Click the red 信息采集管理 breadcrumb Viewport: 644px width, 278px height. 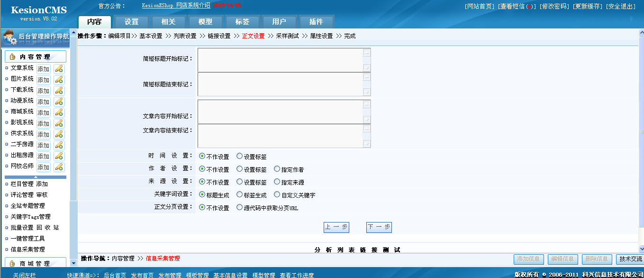tap(163, 259)
